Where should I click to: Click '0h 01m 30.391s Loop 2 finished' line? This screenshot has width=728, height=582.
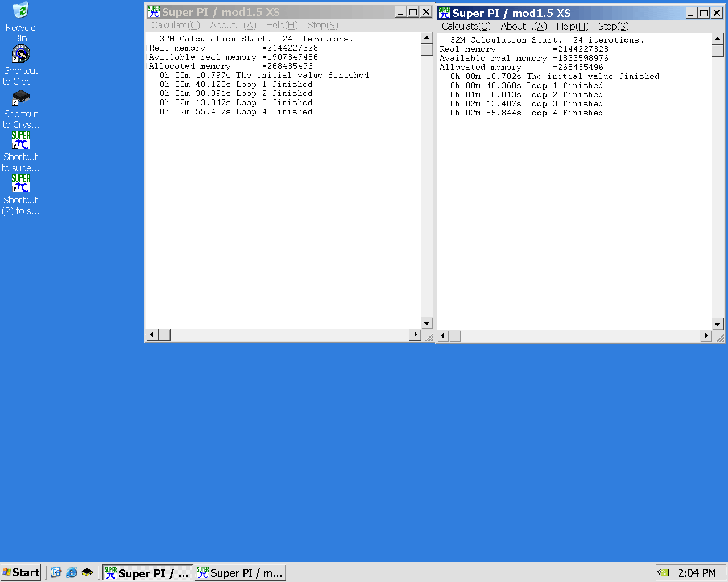tap(236, 94)
